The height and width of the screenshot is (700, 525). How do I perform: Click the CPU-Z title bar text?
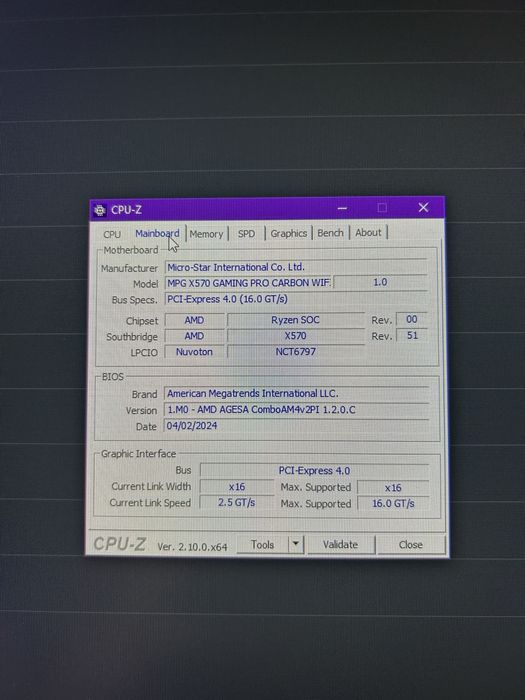pos(126,210)
